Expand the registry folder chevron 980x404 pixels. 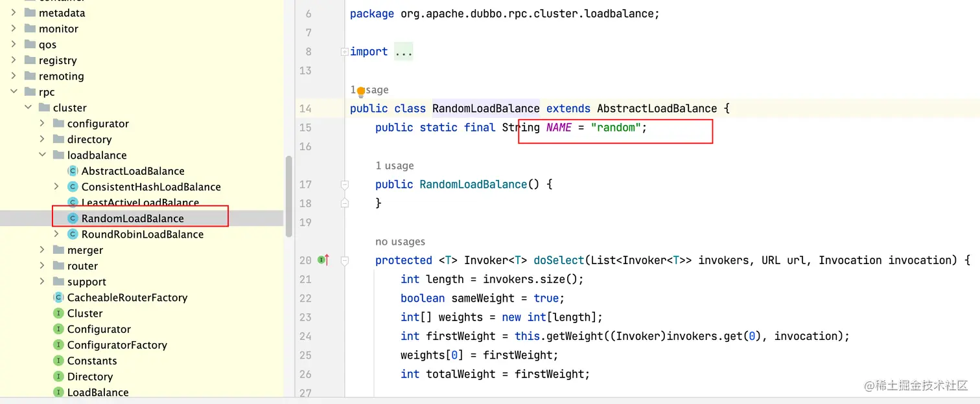point(14,60)
